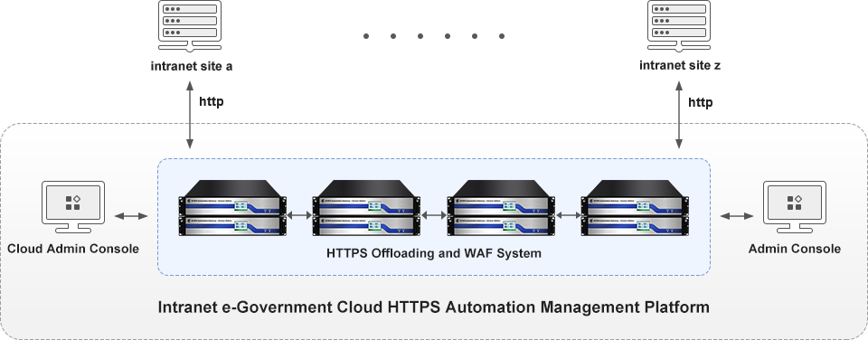Click the intranet site z server icon

coord(679,26)
